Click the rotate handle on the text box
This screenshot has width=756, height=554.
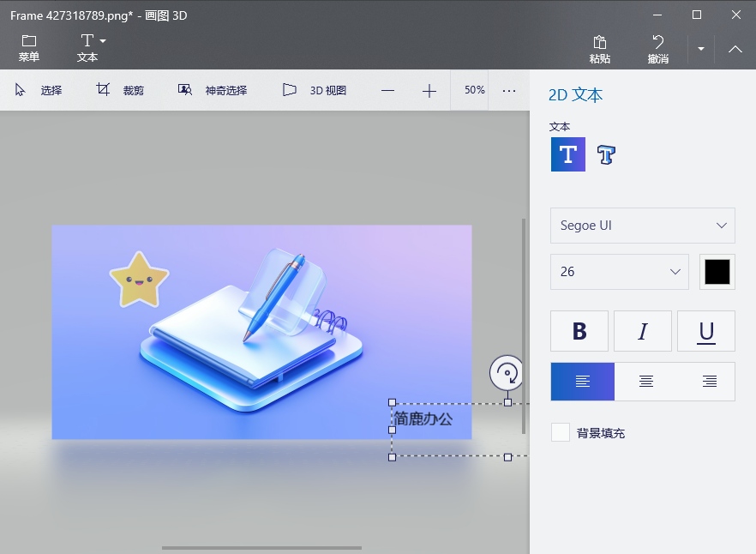pos(507,374)
